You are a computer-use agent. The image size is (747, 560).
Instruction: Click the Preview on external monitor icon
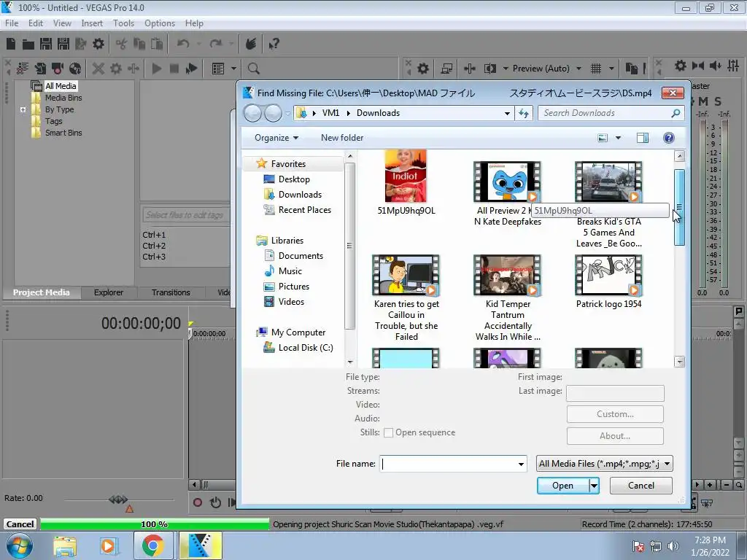click(446, 69)
